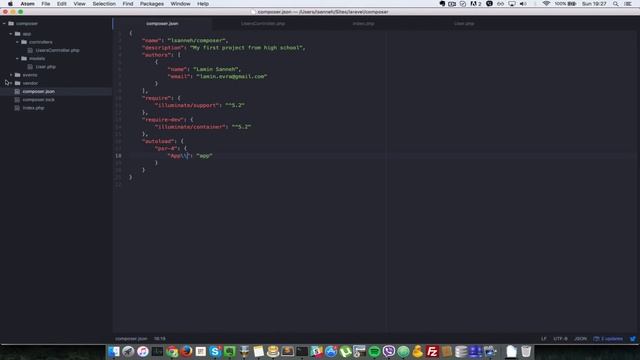Open UsersController.php in tree view

[57, 50]
